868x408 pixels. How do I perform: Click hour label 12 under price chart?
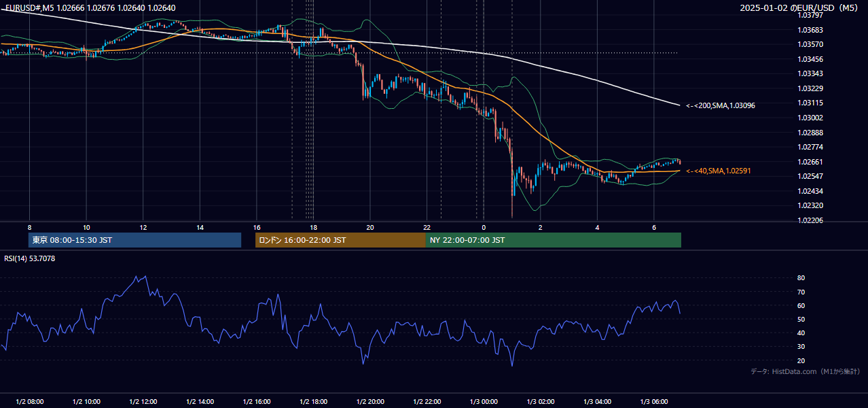[143, 227]
